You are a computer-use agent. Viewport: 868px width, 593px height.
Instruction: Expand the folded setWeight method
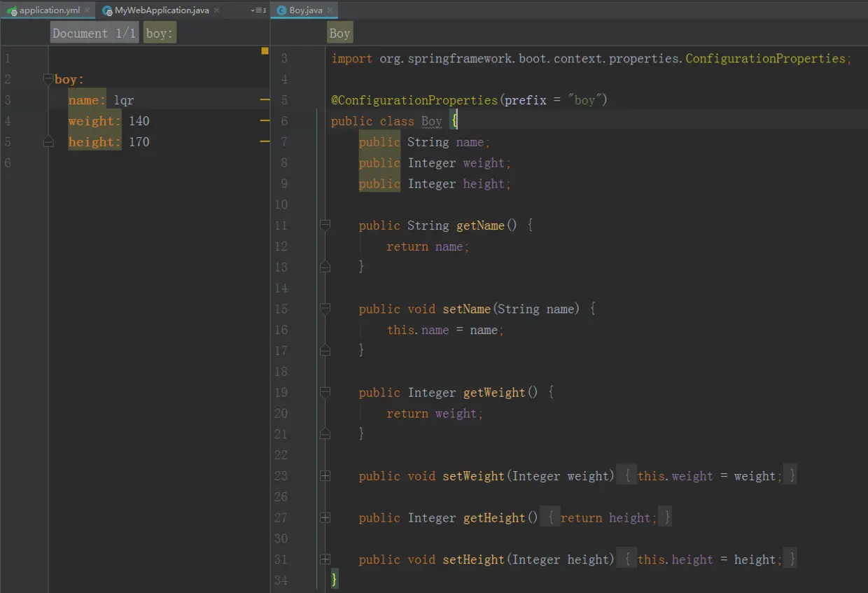(x=325, y=475)
